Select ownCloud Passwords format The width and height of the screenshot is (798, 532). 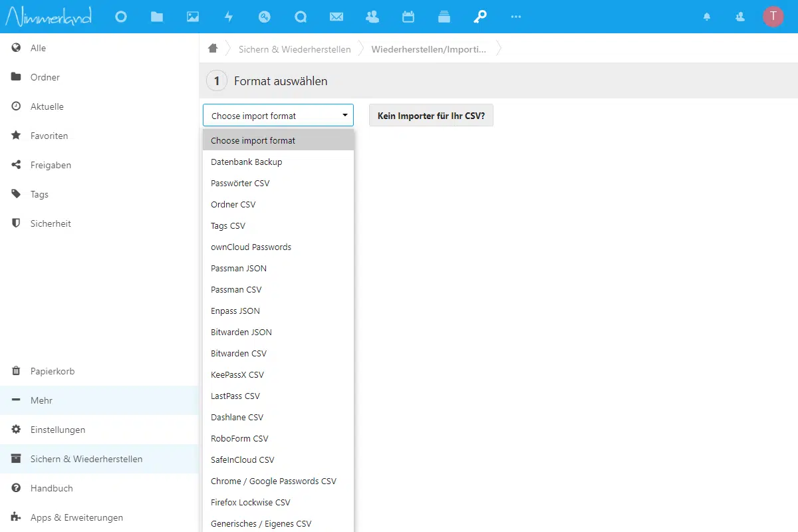tap(278, 247)
